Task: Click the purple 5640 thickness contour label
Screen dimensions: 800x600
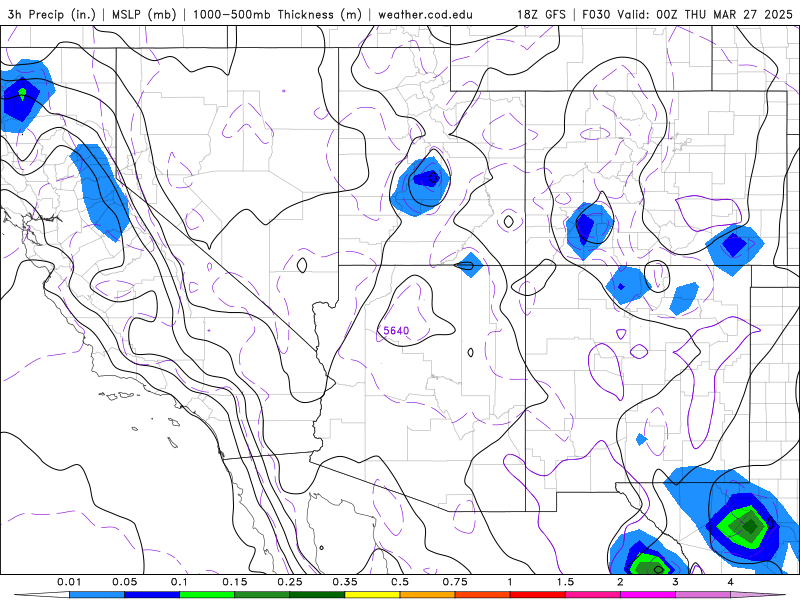Action: (396, 331)
